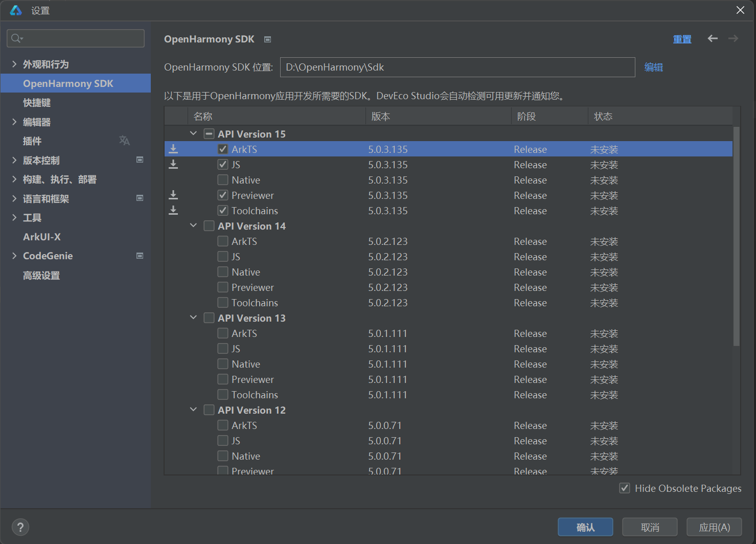Confirm with the 确认 button
This screenshot has height=544, width=756.
(585, 527)
